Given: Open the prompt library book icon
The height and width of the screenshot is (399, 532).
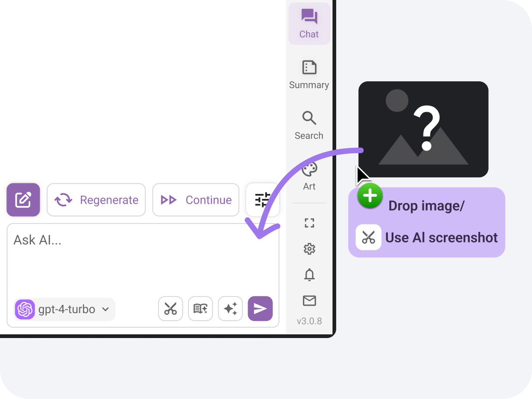Looking at the screenshot, I should tap(200, 309).
